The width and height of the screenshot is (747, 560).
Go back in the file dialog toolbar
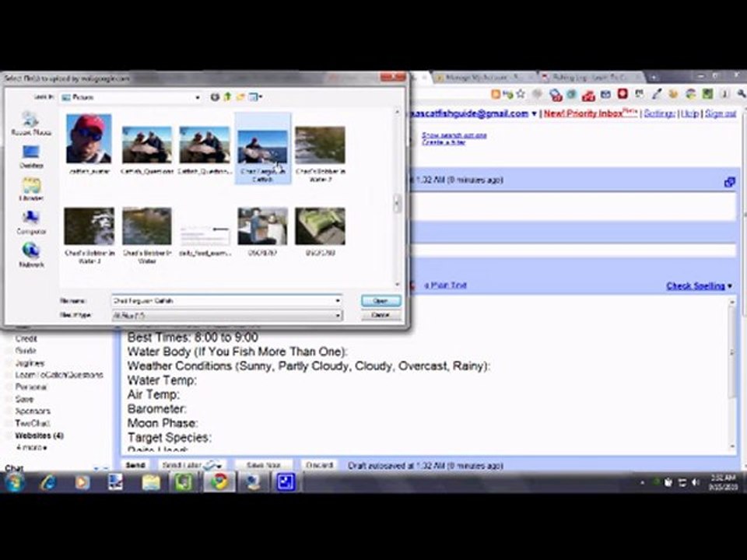coord(215,96)
